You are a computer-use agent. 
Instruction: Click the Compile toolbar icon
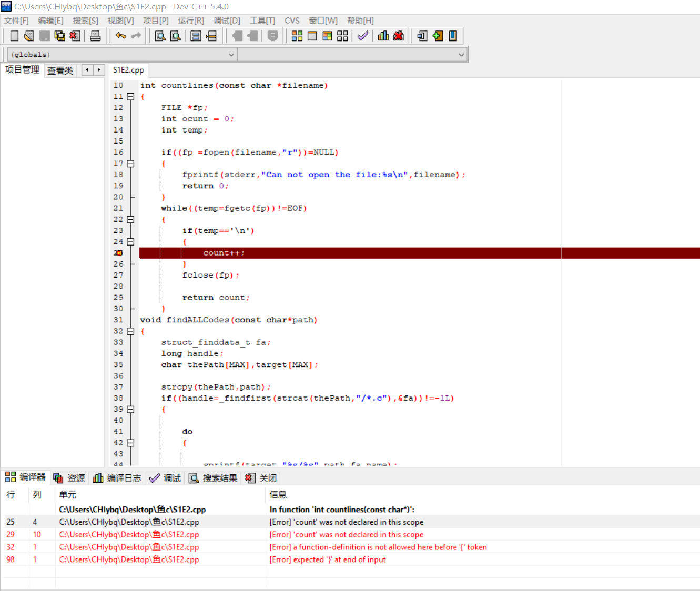coord(297,36)
